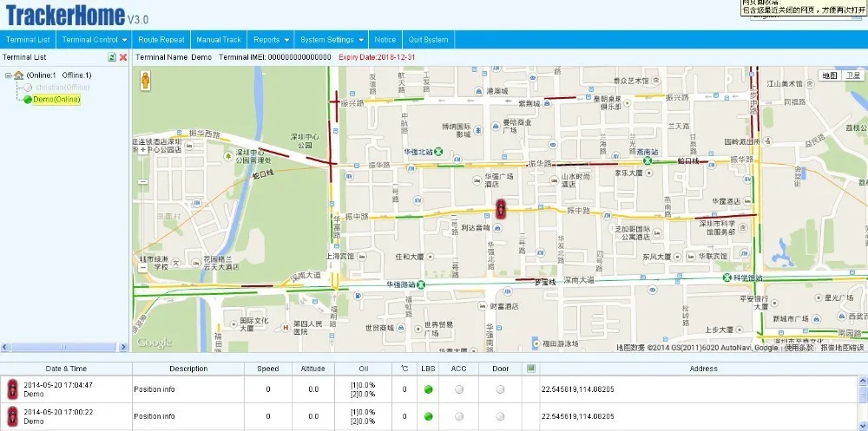The height and width of the screenshot is (431, 868).
Task: Click 科学馆站 metro station icon
Action: click(x=727, y=278)
